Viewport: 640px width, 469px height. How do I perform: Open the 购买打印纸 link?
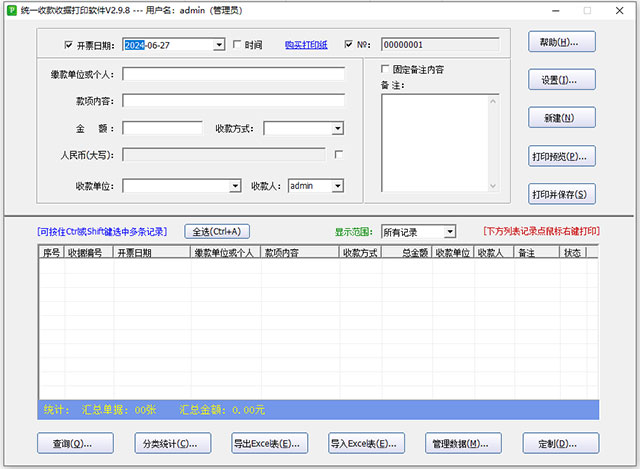[306, 45]
